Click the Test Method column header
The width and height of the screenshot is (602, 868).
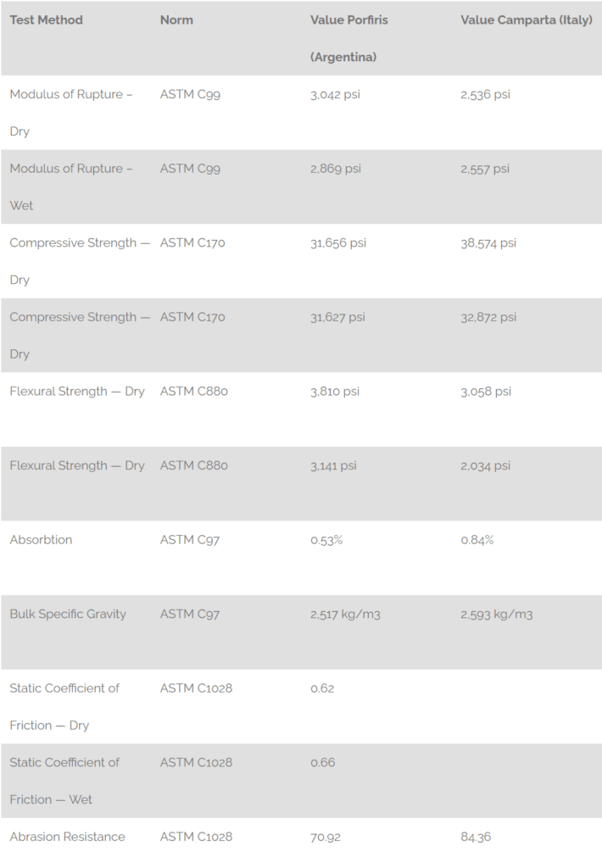click(x=47, y=20)
